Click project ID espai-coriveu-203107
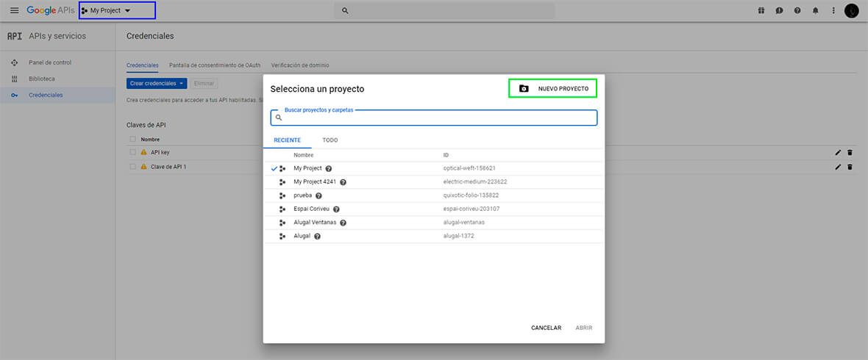Image resolution: width=868 pixels, height=360 pixels. 472,209
